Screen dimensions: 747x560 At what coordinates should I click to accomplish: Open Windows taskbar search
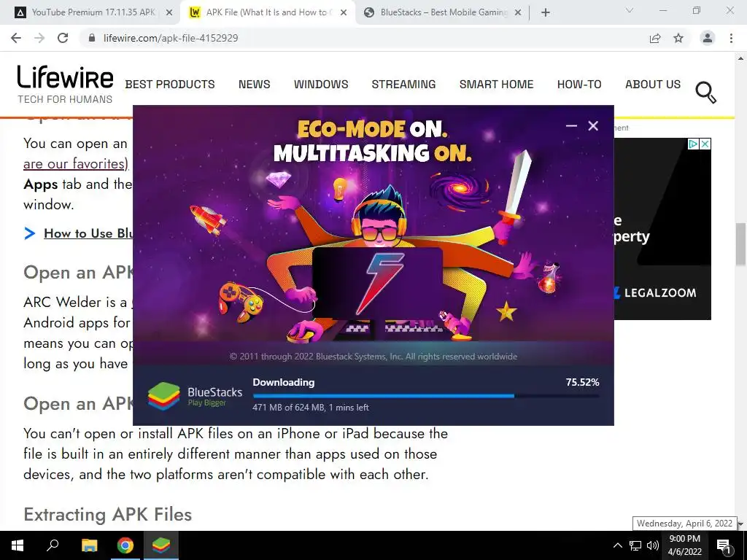point(53,545)
